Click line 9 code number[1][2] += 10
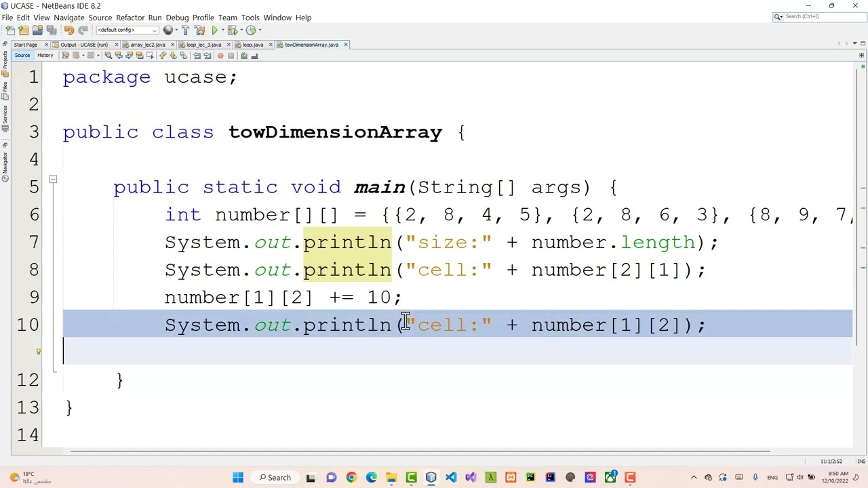This screenshot has width=868, height=488. [x=283, y=298]
